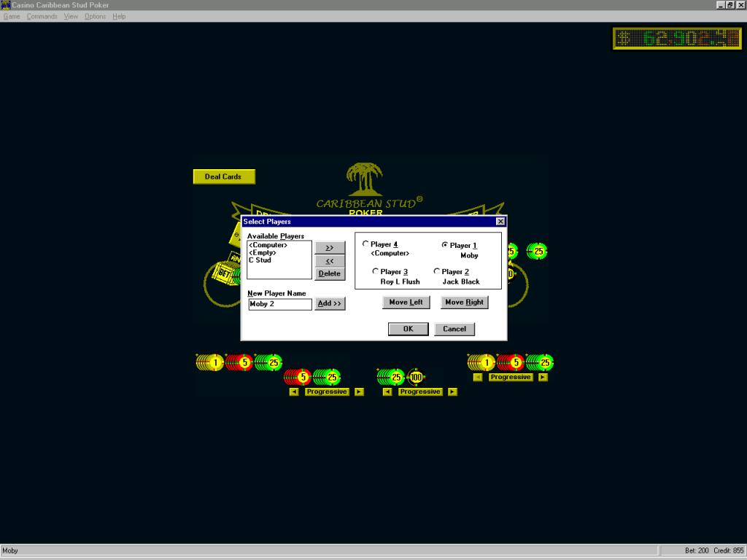Select the Player 2 radio button
Image resolution: width=747 pixels, height=560 pixels.
(437, 271)
